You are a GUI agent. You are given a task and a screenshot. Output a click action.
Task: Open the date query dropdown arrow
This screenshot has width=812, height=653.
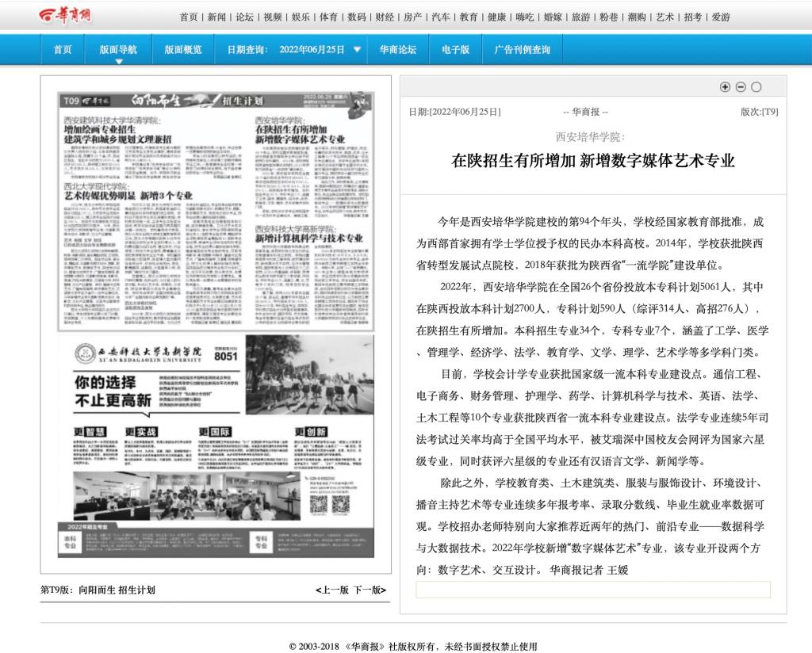pyautogui.click(x=358, y=49)
